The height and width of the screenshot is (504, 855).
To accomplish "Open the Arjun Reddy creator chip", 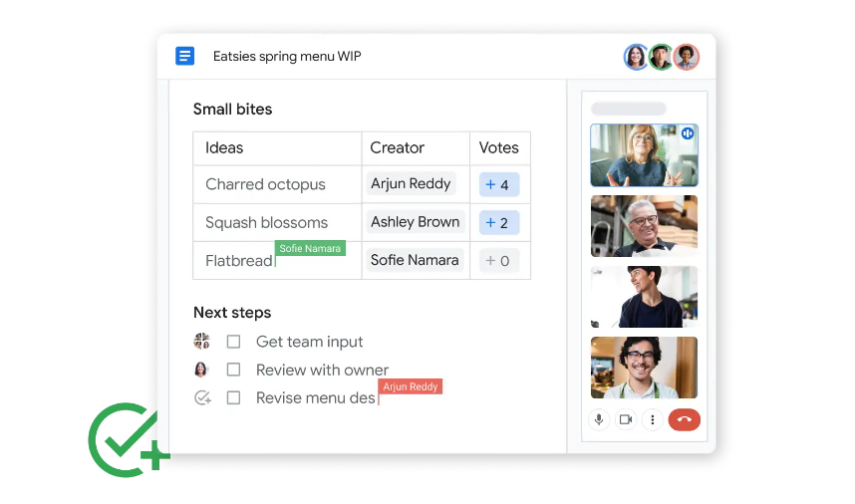I will pyautogui.click(x=411, y=184).
